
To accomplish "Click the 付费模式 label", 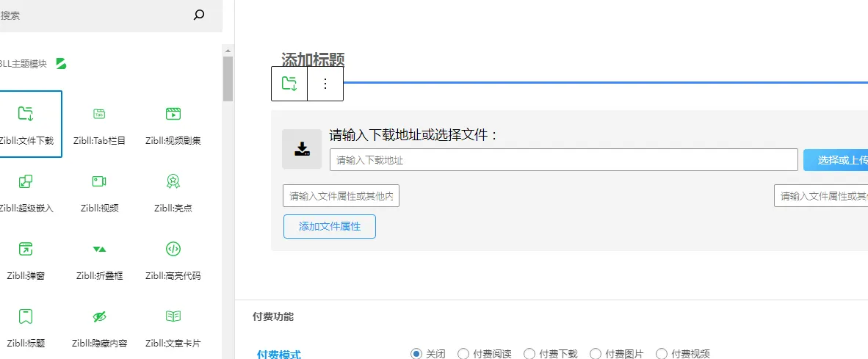I will [279, 353].
